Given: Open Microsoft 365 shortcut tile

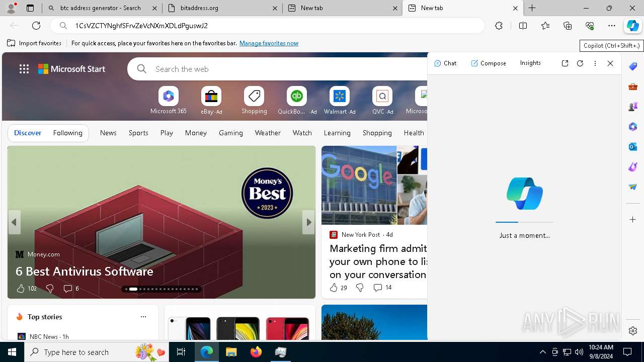Looking at the screenshot, I should click(169, 101).
